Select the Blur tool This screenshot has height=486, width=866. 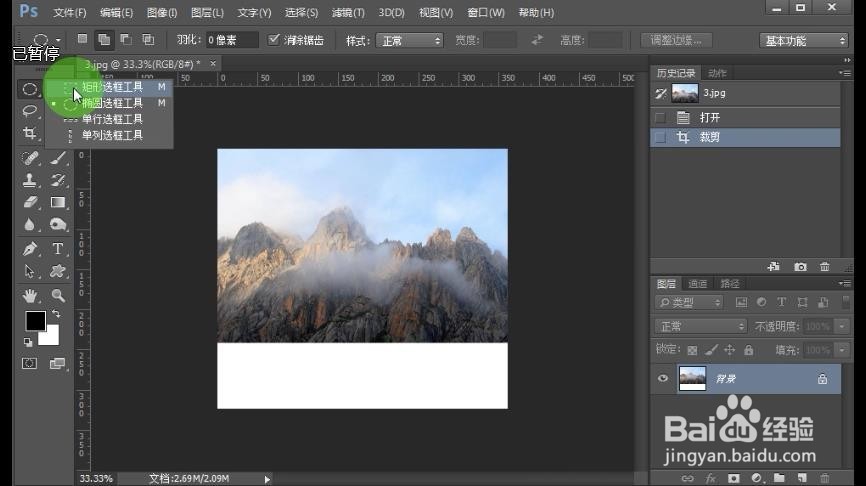(x=30, y=224)
